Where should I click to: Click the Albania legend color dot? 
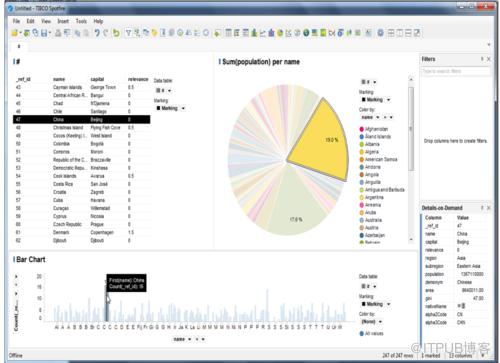(x=361, y=144)
